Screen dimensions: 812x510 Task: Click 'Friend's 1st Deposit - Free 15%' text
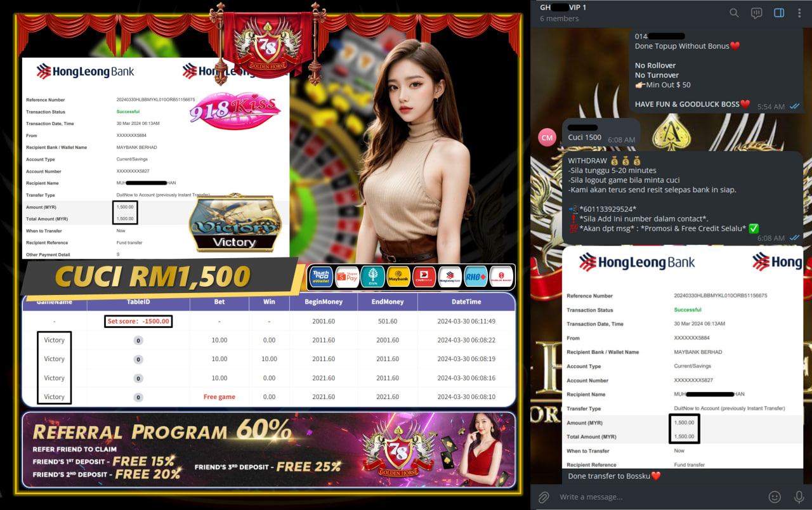[x=103, y=461]
